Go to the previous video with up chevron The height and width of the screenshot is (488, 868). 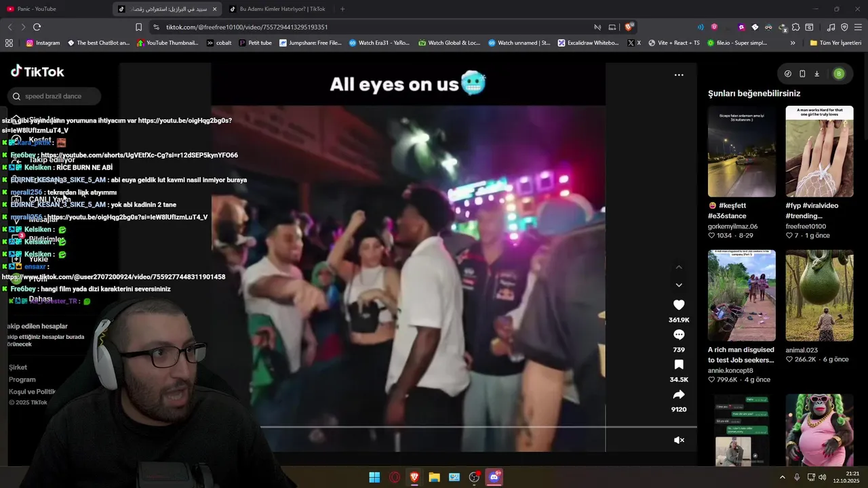click(679, 267)
